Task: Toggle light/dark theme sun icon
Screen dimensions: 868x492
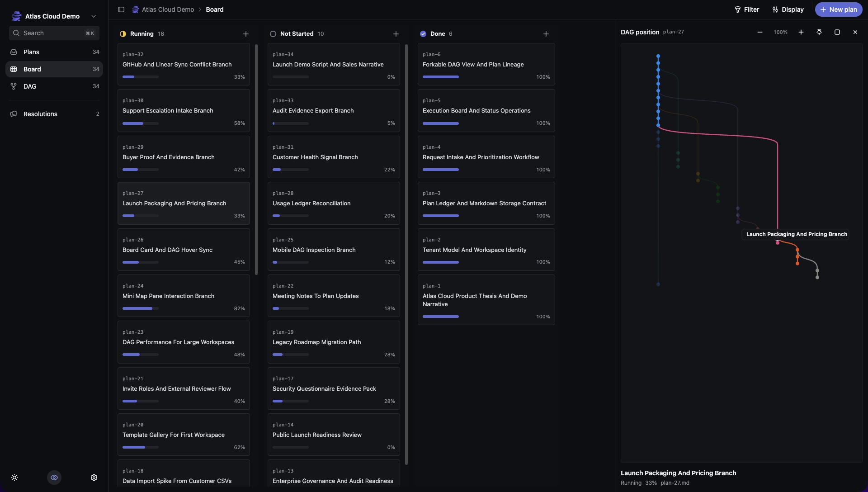Action: click(14, 478)
